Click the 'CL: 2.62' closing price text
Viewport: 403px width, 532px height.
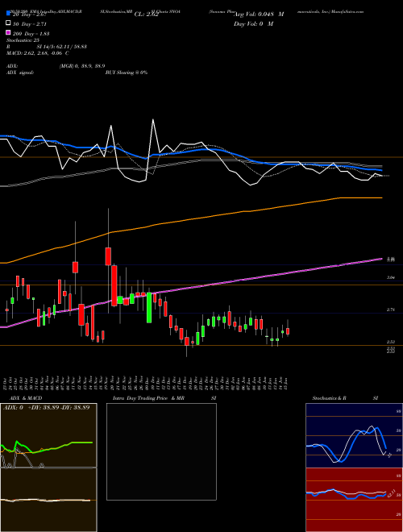[x=146, y=15]
